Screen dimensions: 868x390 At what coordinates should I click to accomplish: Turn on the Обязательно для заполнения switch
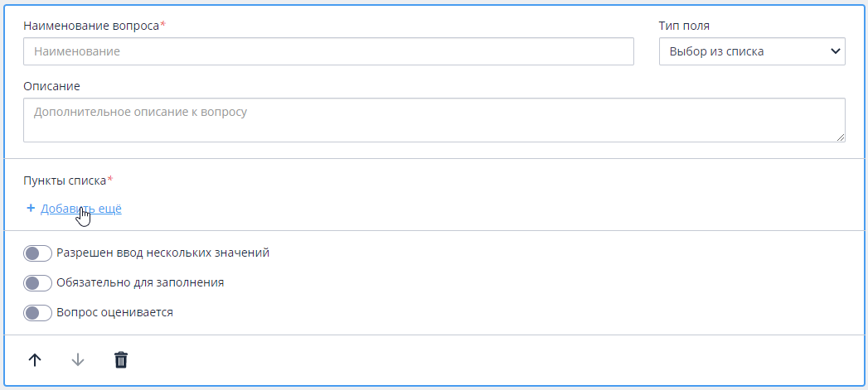[x=37, y=283]
